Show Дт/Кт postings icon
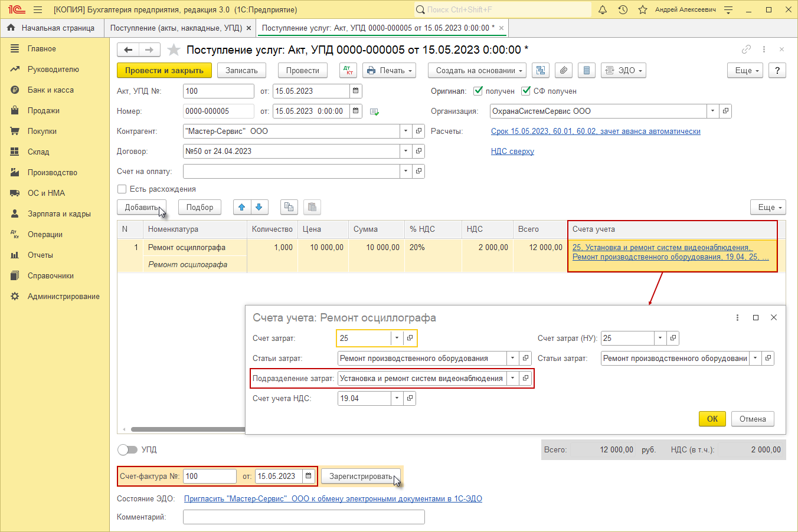Image resolution: width=798 pixels, height=532 pixels. pyautogui.click(x=348, y=70)
